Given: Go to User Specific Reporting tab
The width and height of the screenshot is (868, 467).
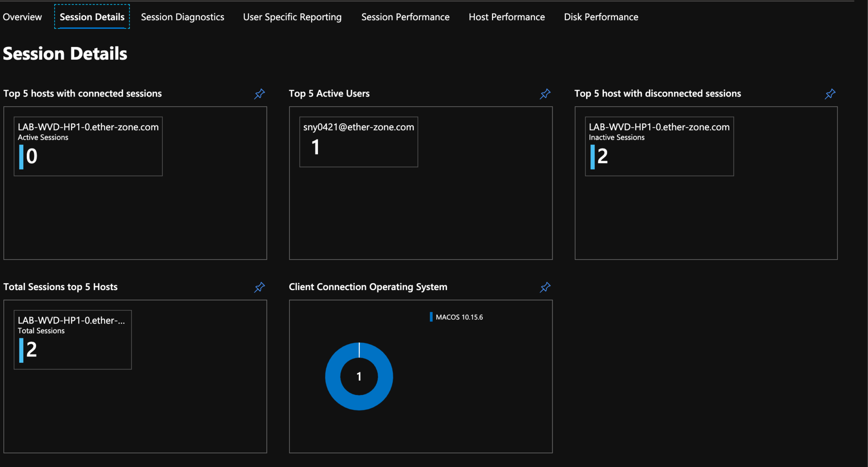Looking at the screenshot, I should click(x=292, y=17).
